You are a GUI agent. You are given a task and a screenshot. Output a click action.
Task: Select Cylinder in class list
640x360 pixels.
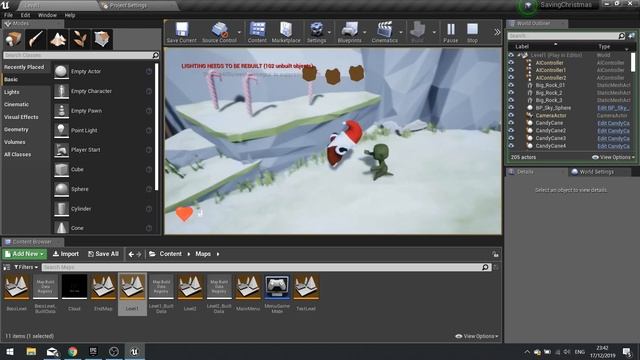pyautogui.click(x=103, y=209)
